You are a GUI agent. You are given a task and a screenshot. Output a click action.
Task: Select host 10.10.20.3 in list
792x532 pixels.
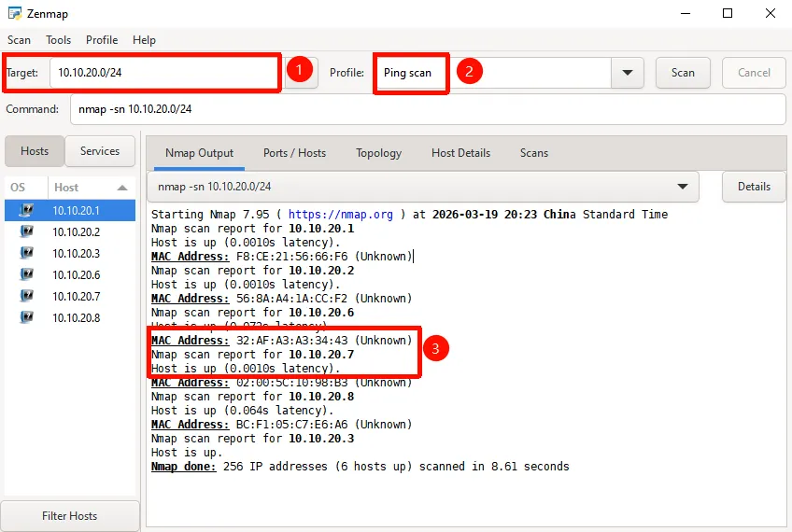(70, 253)
